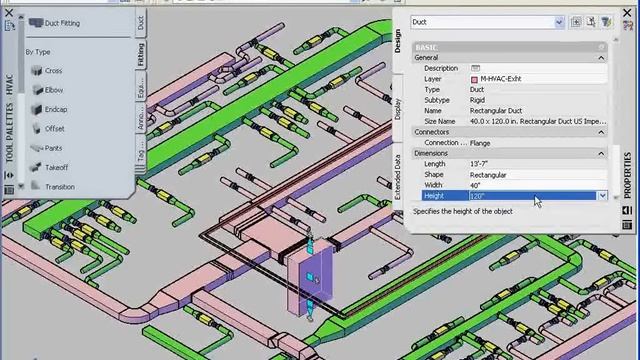Collapse the Dimensions section

click(601, 153)
